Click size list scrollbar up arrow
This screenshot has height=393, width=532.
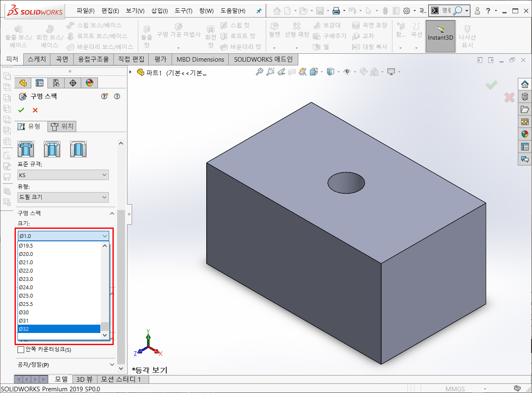point(105,245)
